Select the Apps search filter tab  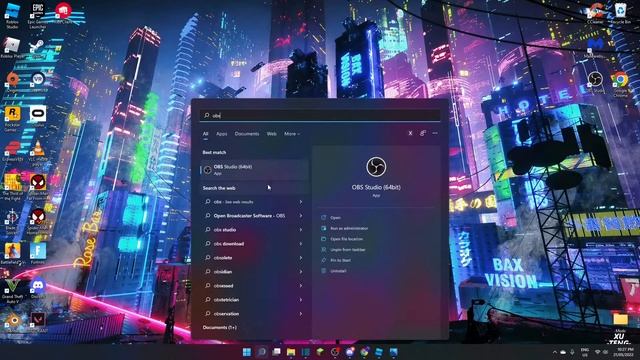point(222,134)
